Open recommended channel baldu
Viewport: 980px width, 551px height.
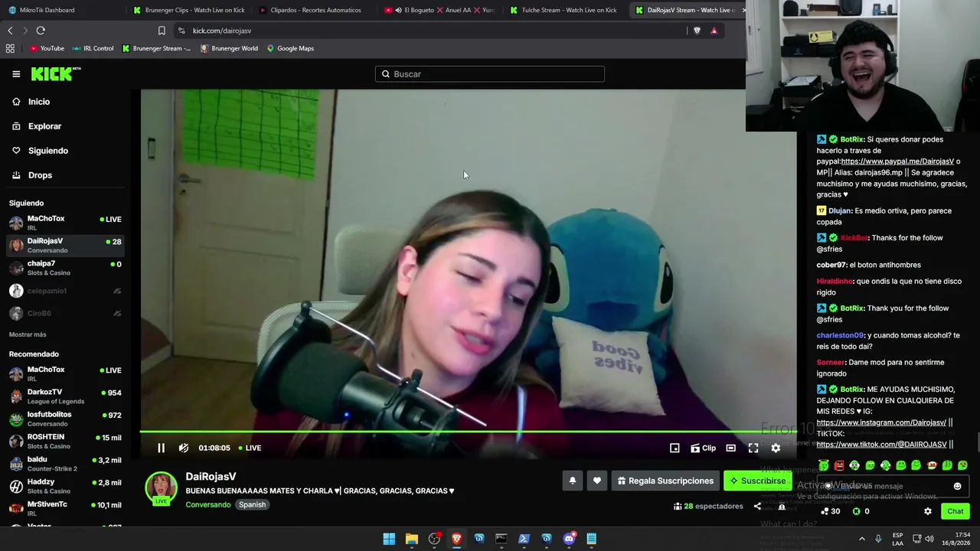point(66,464)
